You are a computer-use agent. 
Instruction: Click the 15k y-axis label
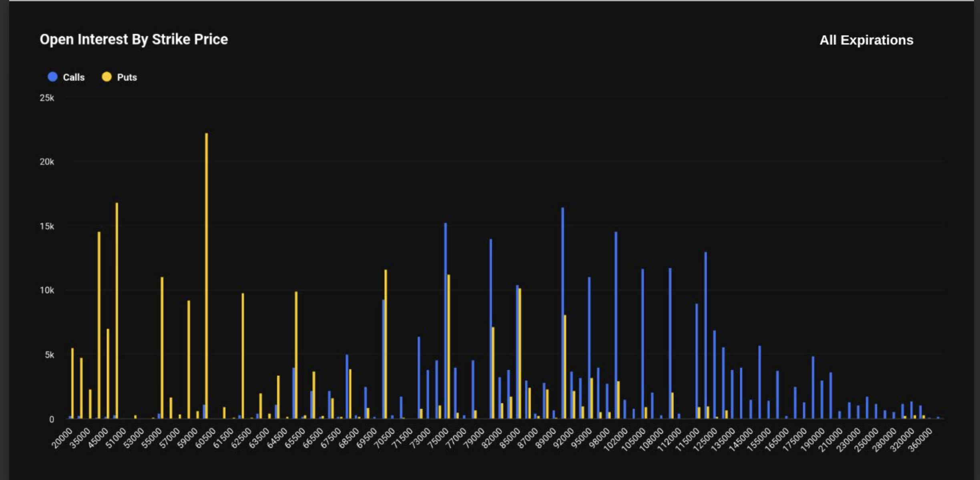tap(47, 226)
